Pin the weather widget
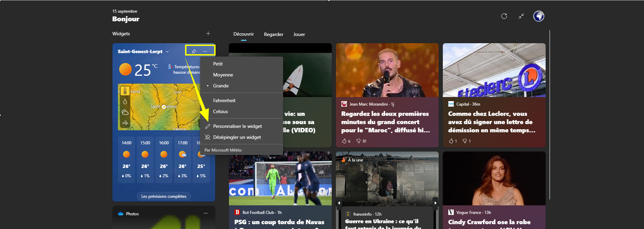644x229 pixels. tap(194, 51)
